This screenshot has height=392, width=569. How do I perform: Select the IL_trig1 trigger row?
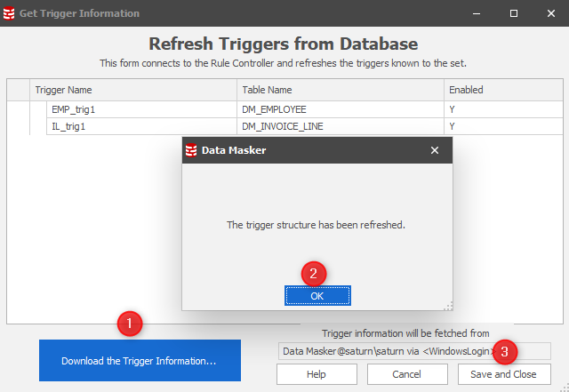68,126
